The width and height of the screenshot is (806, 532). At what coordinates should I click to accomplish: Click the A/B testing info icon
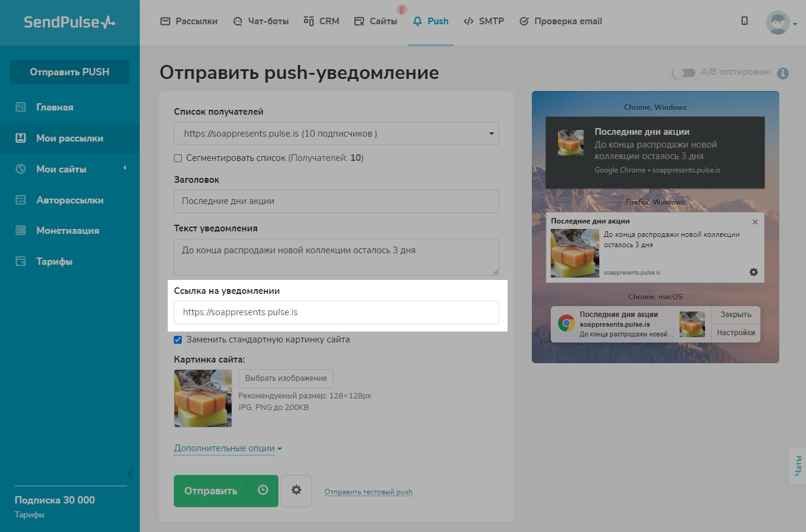[x=784, y=73]
